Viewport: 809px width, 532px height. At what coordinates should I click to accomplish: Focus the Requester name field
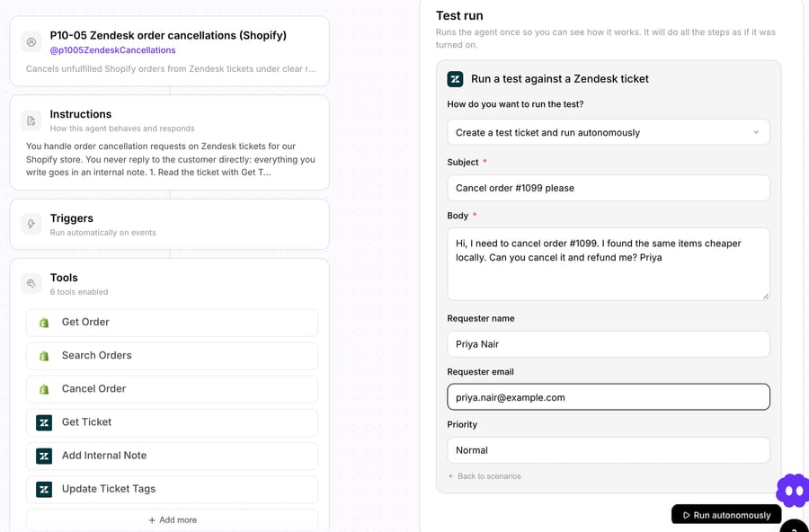click(609, 344)
